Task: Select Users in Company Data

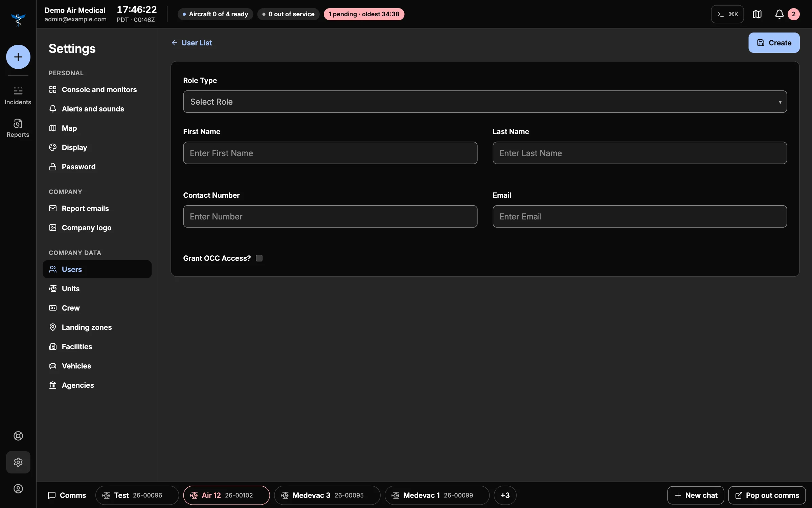Action: [x=97, y=269]
